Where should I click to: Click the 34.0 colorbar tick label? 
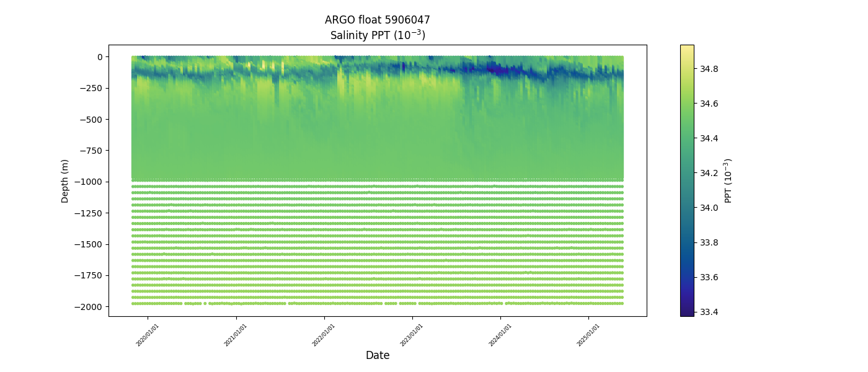point(709,208)
